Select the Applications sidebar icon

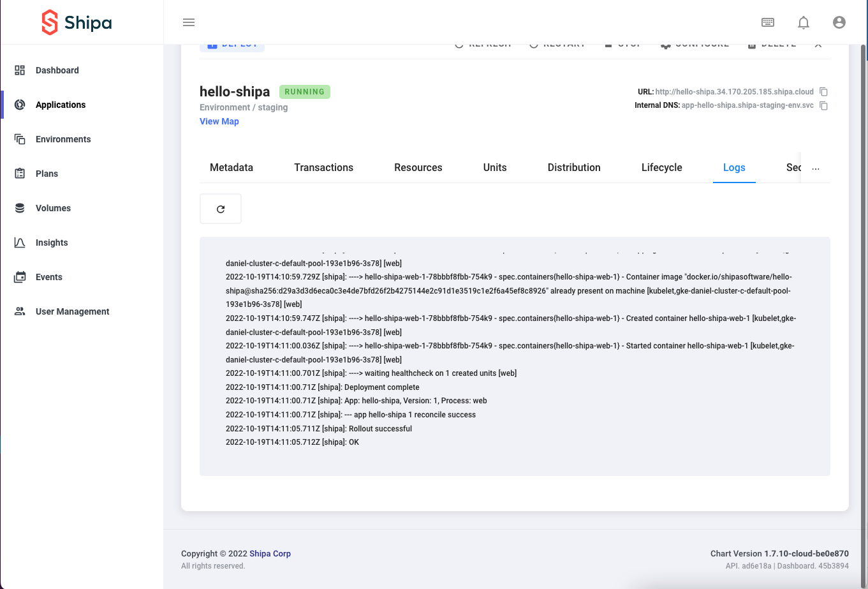(x=20, y=105)
